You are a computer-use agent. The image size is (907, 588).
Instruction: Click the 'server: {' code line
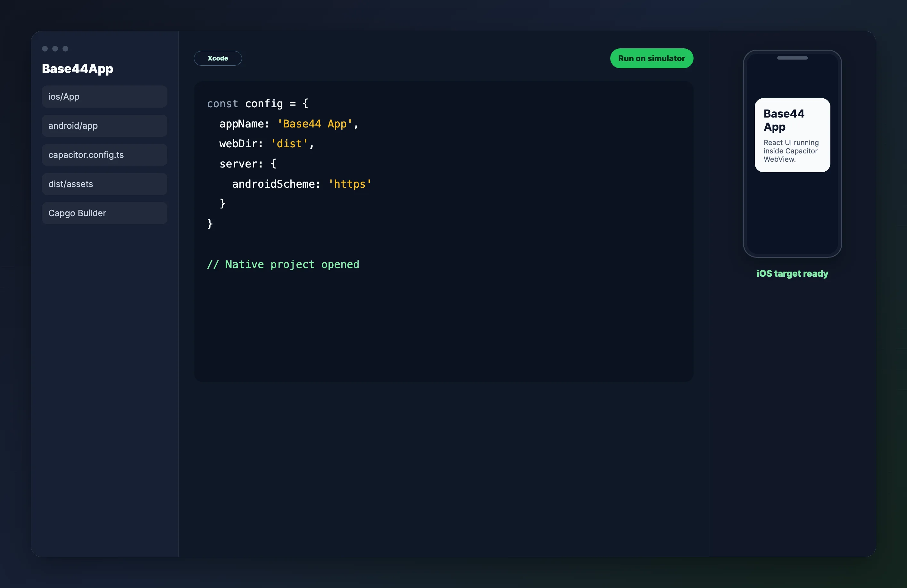pos(248,164)
